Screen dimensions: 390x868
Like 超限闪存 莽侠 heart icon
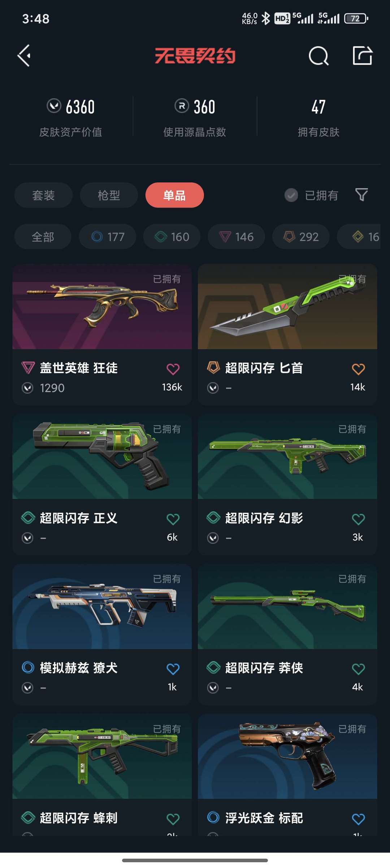tap(358, 668)
